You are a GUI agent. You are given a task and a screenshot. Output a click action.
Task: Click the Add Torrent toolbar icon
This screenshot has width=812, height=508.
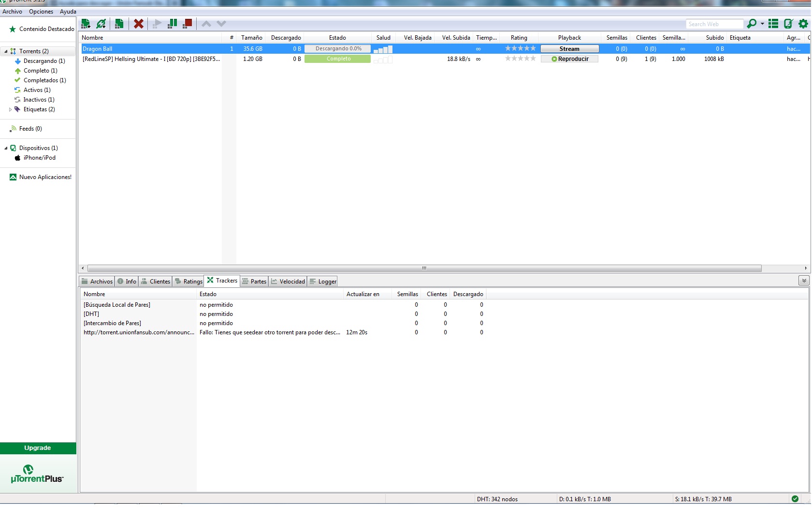click(x=86, y=24)
